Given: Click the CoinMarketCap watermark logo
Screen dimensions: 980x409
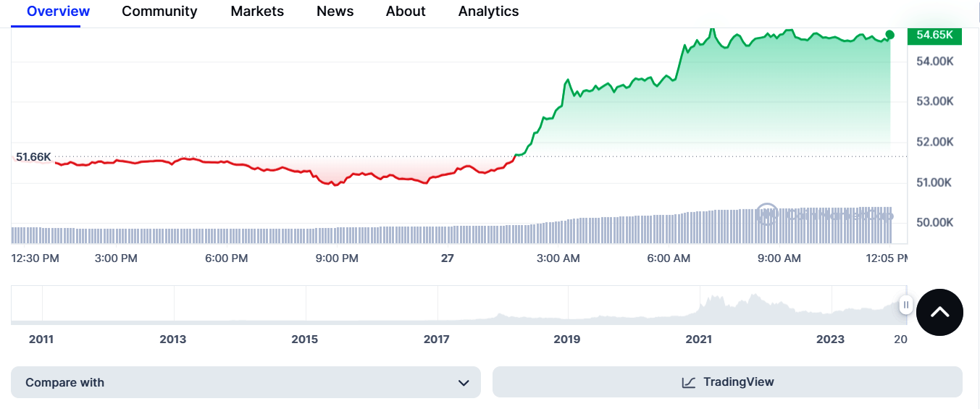Looking at the screenshot, I should (x=824, y=215).
